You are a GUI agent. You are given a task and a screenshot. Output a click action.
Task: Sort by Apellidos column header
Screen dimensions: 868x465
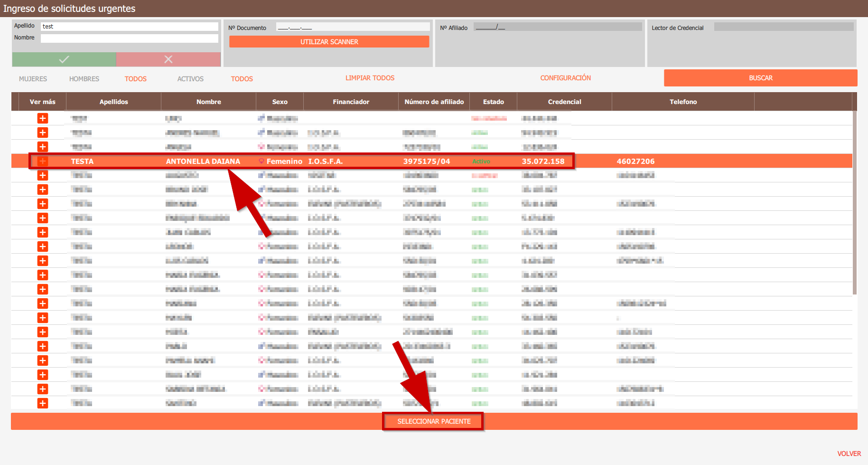tap(113, 102)
